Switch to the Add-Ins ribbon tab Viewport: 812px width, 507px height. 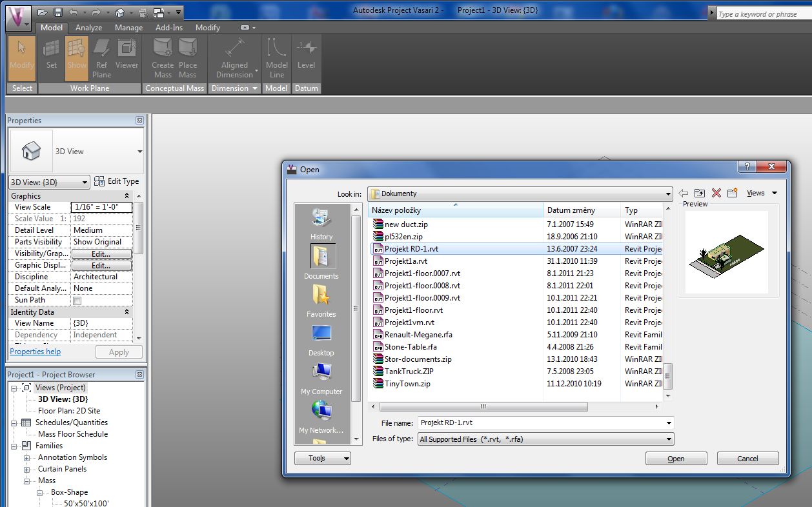pos(169,28)
